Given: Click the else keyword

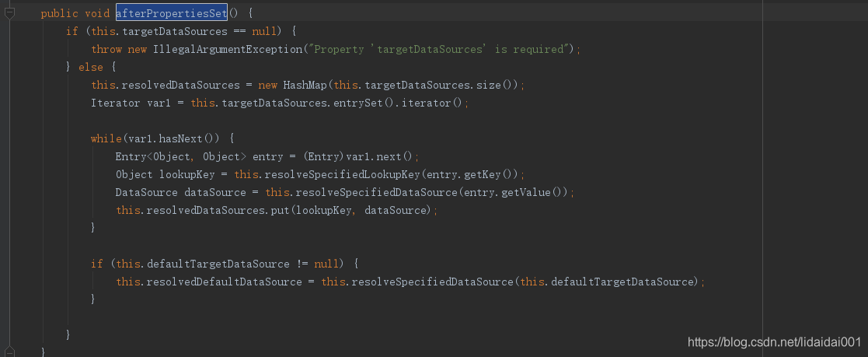Looking at the screenshot, I should click(x=91, y=67).
